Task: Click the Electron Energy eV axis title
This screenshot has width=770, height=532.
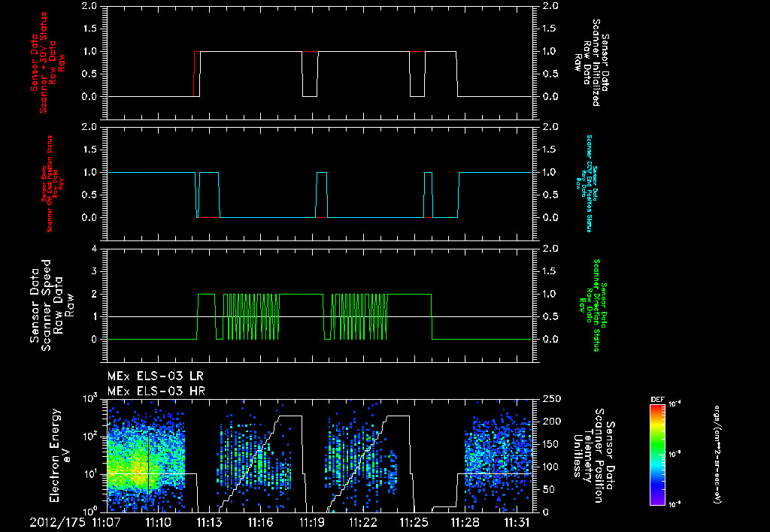Action: [x=61, y=455]
